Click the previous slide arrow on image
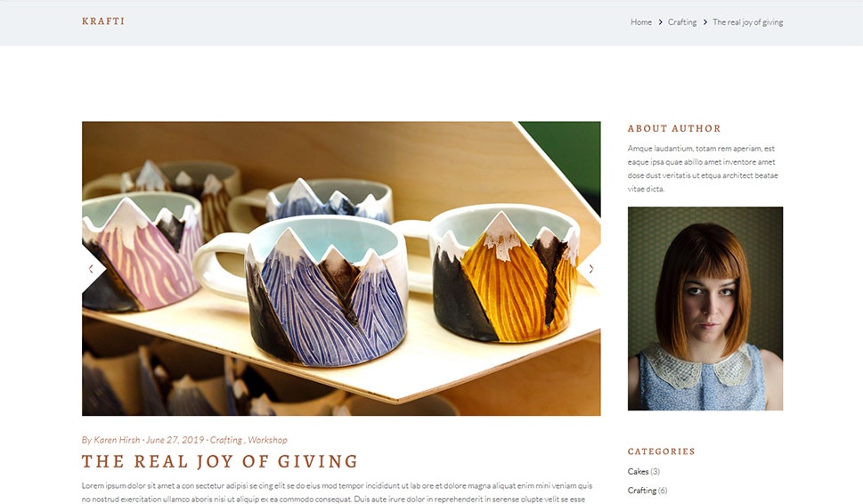 click(91, 269)
